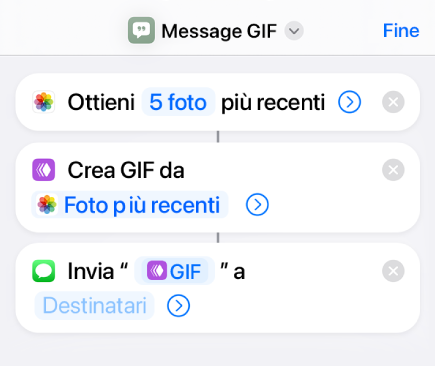The image size is (435, 366).
Task: Tap the Message GIF shortcut title
Action: point(219,31)
